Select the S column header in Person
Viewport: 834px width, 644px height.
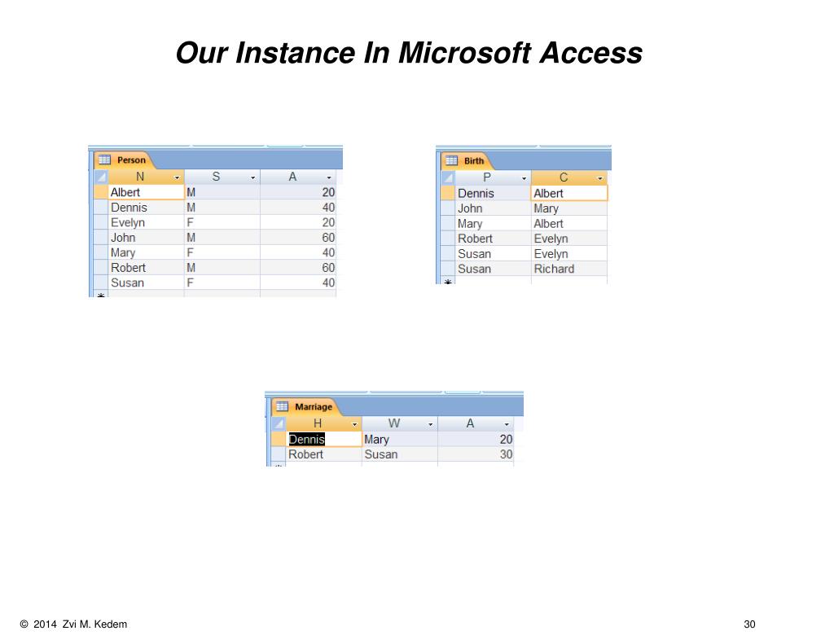click(216, 177)
